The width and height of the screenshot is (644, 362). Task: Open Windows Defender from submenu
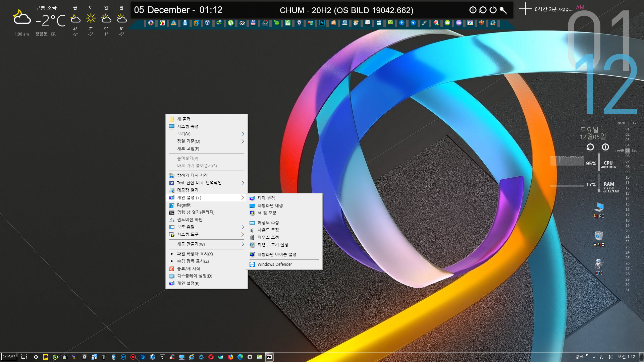[284, 264]
